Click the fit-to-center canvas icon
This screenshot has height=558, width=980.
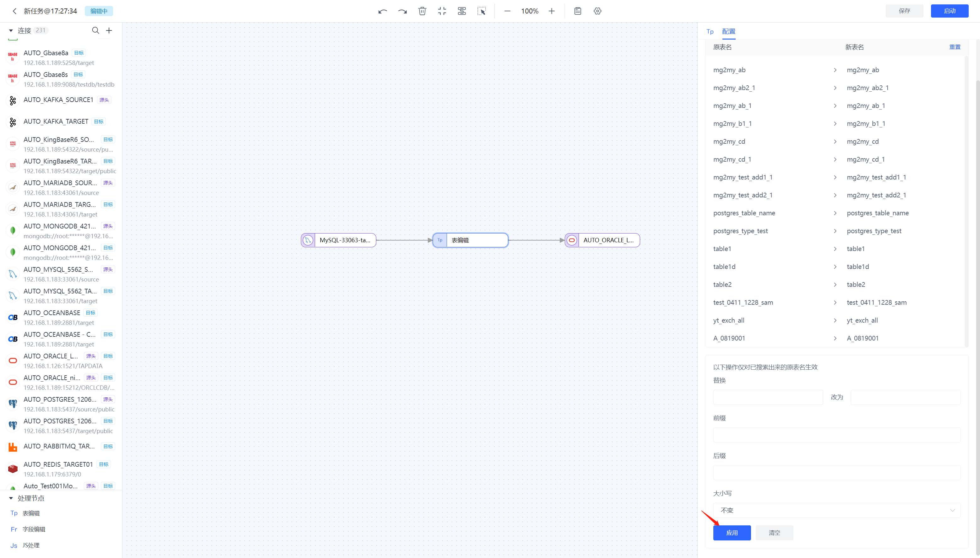442,11
